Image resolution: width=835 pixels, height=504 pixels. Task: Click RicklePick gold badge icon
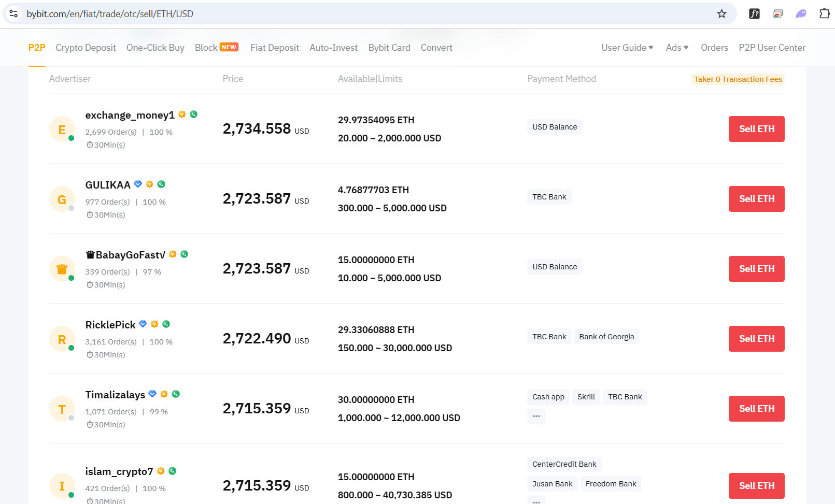pos(154,324)
